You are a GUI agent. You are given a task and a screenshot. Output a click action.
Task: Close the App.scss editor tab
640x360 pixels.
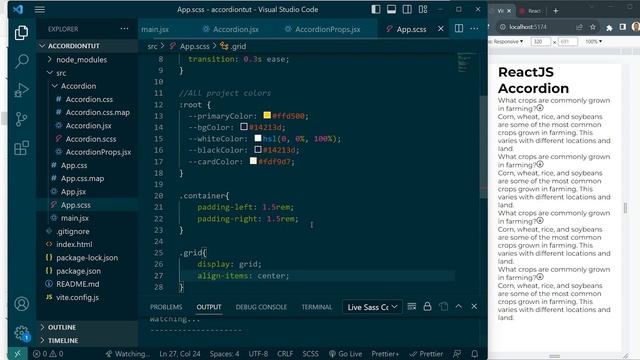click(441, 29)
